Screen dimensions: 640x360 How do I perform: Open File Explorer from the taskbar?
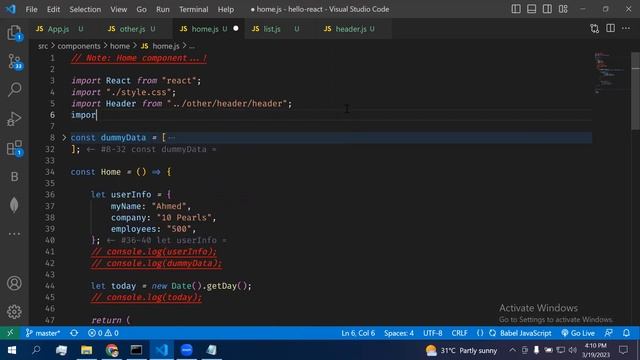pyautogui.click(x=87, y=350)
